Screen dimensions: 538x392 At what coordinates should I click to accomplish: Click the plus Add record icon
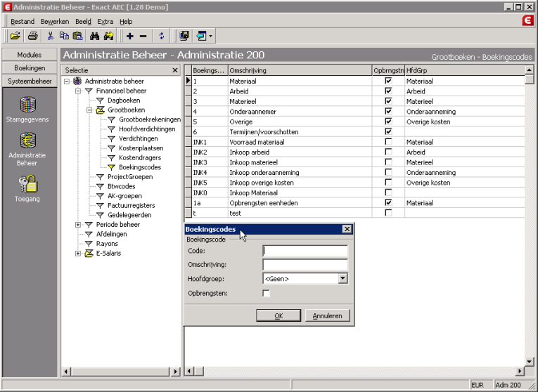129,36
